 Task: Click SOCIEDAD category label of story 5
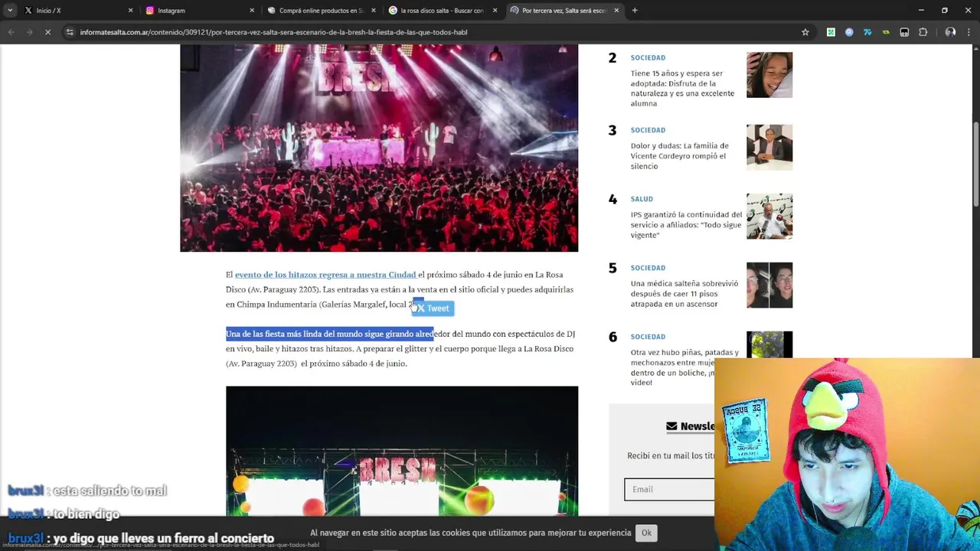pos(648,268)
